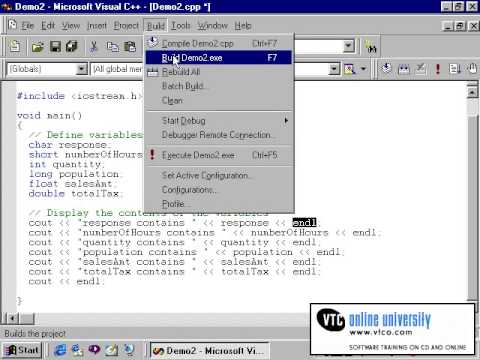Viewport: 480px width, 360px height.
Task: Open the Help menu
Action: point(243,26)
